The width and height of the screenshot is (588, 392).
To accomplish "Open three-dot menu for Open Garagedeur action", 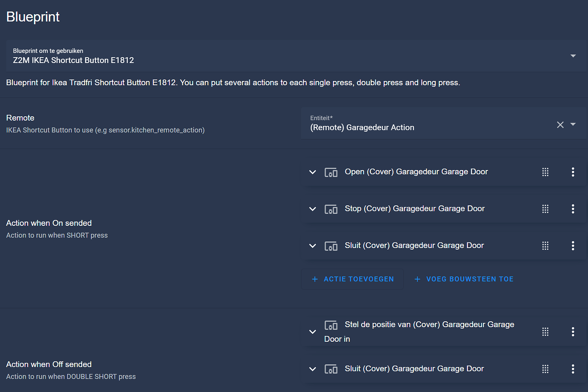I will [x=573, y=172].
